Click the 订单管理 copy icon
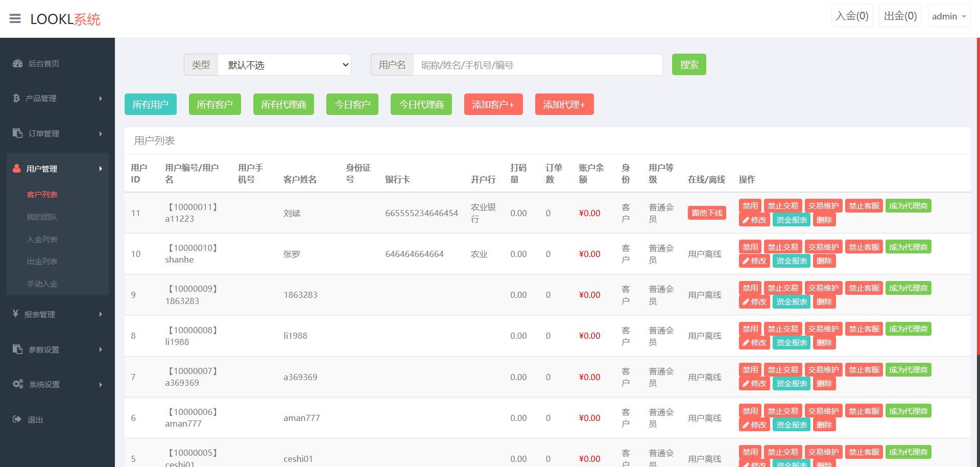 point(18,133)
